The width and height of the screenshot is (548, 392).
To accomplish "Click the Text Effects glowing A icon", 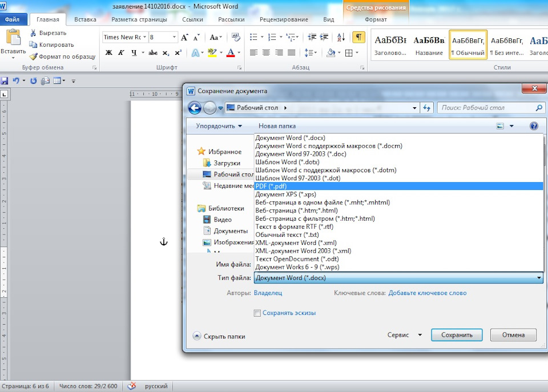I will [195, 52].
